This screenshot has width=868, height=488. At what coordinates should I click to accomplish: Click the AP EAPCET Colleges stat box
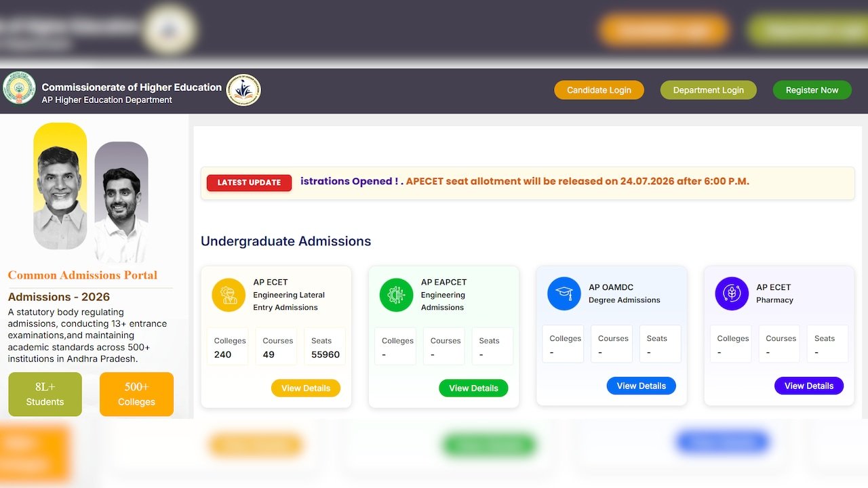click(395, 347)
